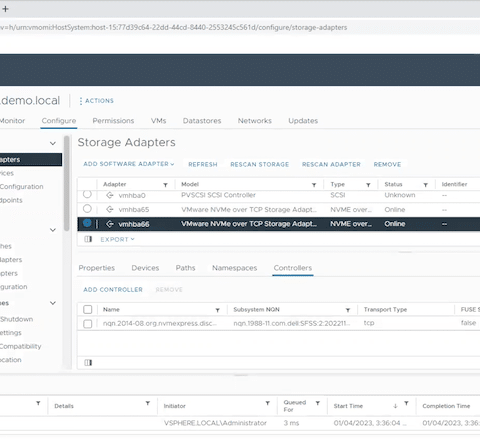The image size is (480, 445).
Task: Filter the controller Name column
Action: (x=218, y=310)
